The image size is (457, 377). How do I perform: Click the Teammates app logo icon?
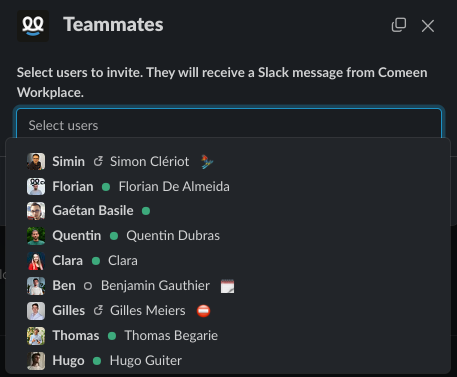33,26
